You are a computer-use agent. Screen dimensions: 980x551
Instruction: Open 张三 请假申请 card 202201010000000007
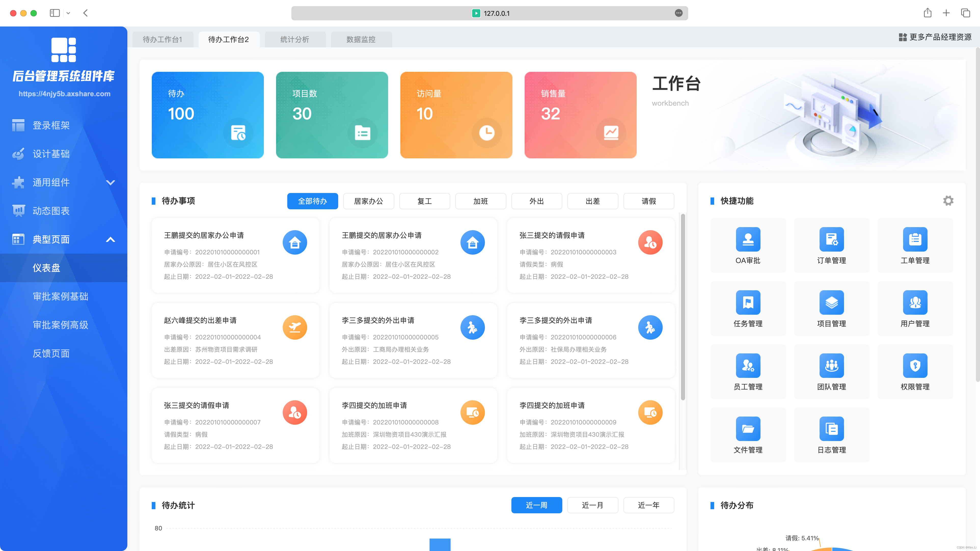click(x=236, y=425)
